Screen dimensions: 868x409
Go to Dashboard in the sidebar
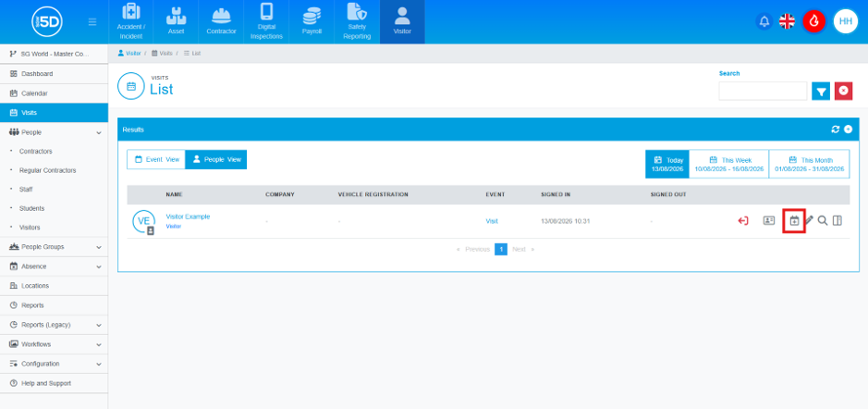pos(55,74)
